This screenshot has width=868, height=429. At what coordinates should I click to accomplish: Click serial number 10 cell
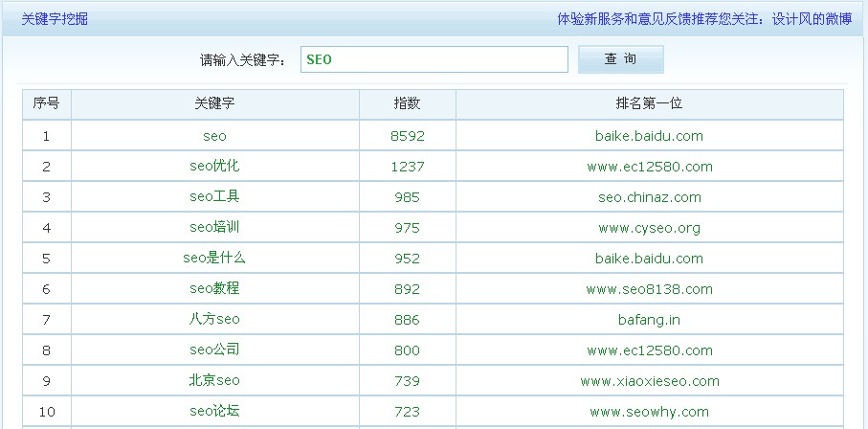point(47,412)
